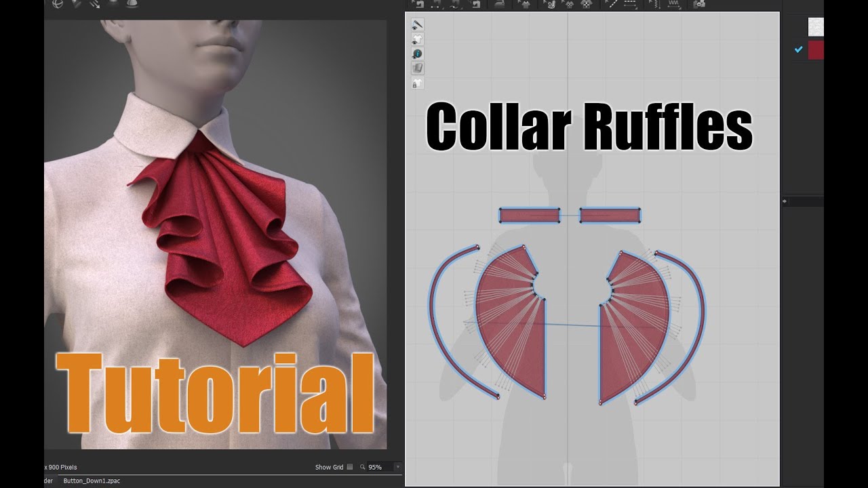This screenshot has height=488, width=868.
Task: Click the blue info display icon in 2D window
Action: (x=418, y=54)
